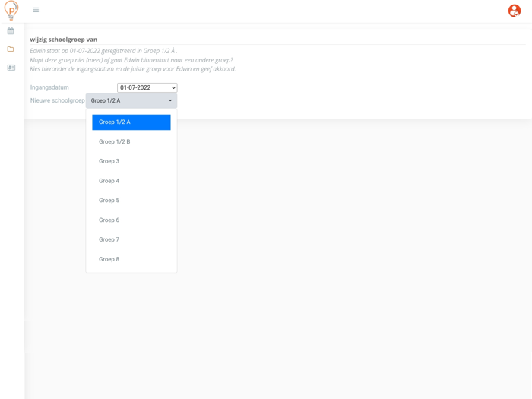
Task: Toggle the hamburger menu icon
Action: coord(36,10)
